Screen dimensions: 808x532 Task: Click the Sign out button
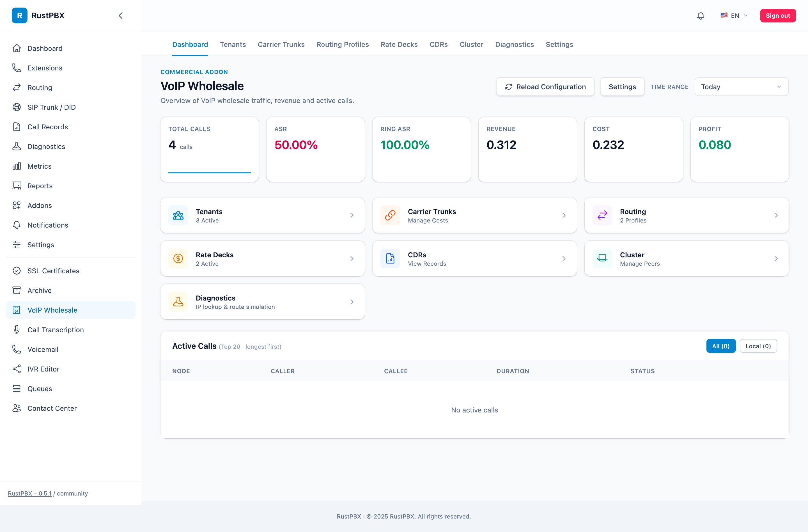[x=778, y=16]
